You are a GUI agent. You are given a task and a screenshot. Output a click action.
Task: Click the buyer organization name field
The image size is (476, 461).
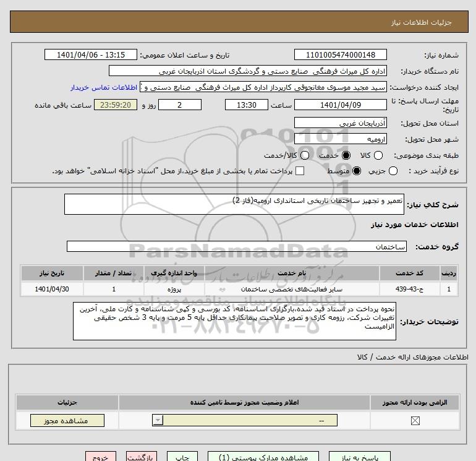tap(248, 71)
